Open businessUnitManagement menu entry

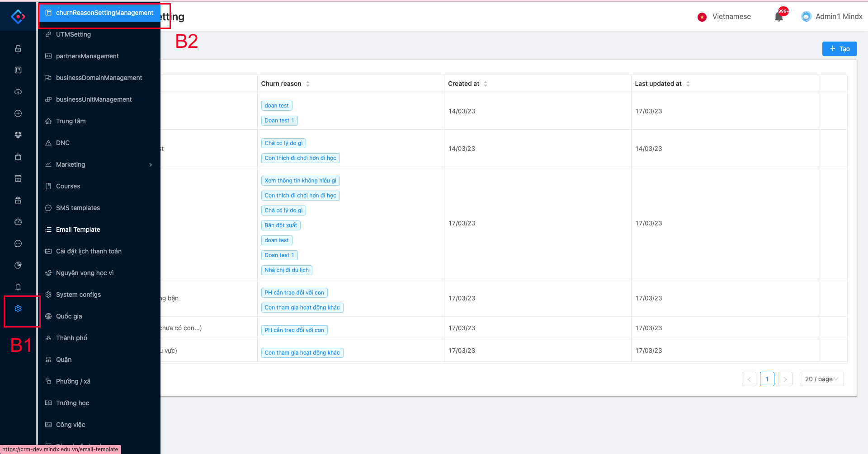[99, 99]
